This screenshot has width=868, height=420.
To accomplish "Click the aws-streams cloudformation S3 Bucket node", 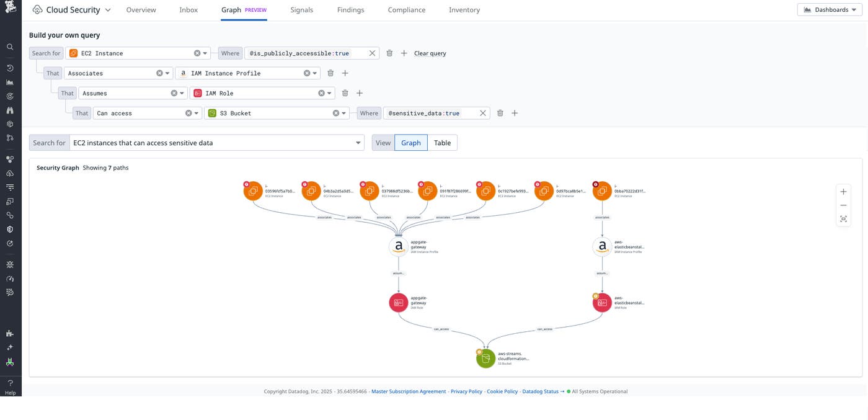I will (486, 357).
